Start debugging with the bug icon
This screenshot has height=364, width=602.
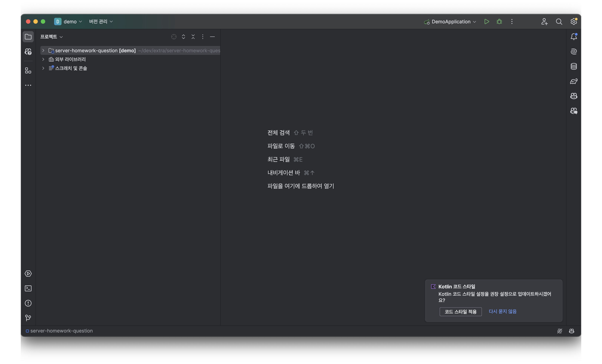point(499,21)
